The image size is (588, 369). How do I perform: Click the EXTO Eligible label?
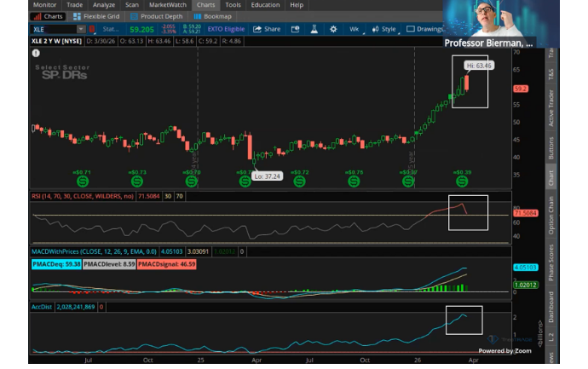[x=226, y=29]
